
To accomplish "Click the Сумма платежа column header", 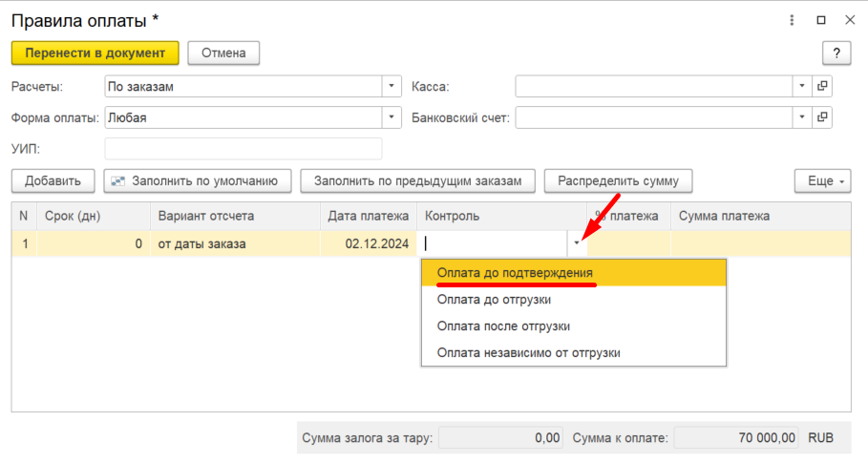I will 761,216.
